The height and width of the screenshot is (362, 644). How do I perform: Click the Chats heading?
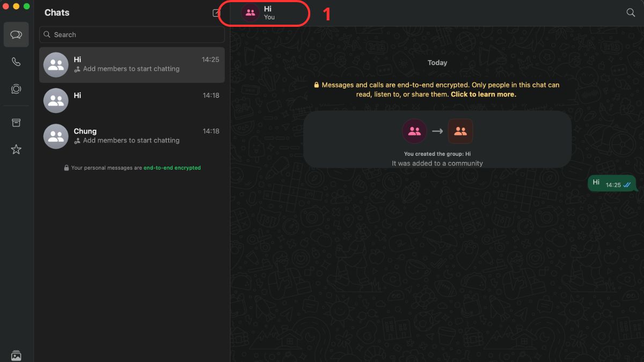pyautogui.click(x=57, y=12)
